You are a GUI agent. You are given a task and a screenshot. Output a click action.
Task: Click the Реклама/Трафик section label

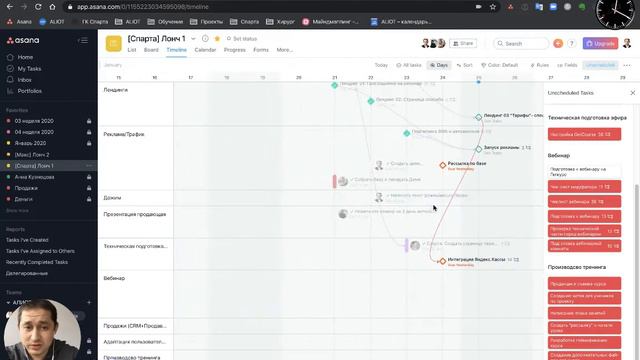click(124, 134)
